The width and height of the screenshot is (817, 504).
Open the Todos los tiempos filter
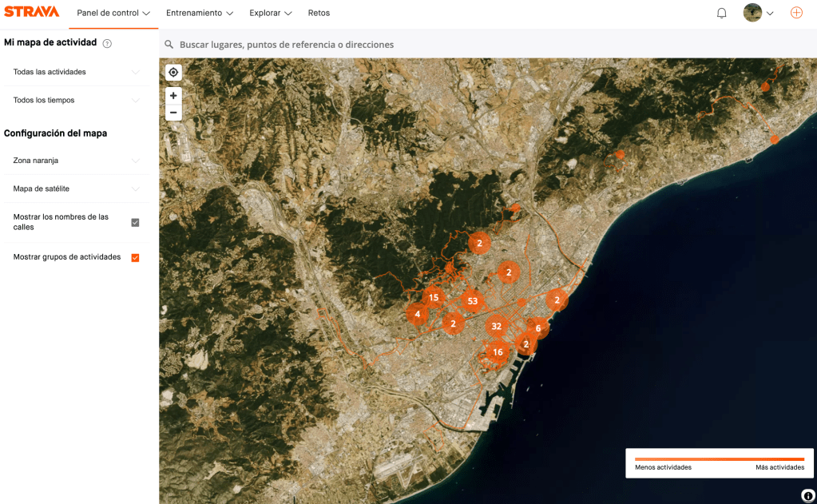point(76,101)
